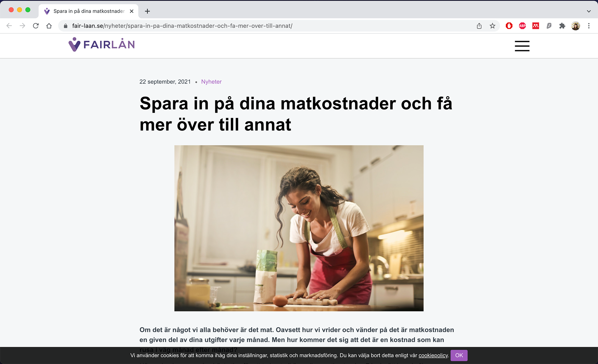Open the Extensions puzzle icon
This screenshot has width=598, height=364.
(562, 26)
